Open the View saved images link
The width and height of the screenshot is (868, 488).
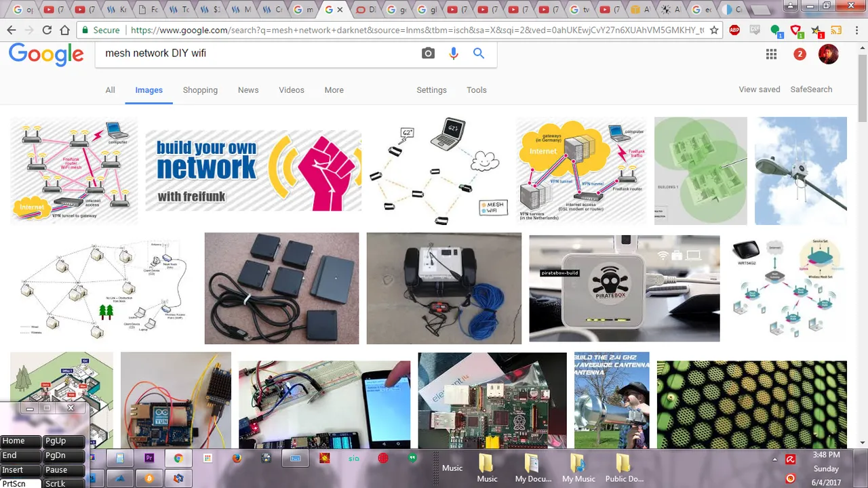click(x=759, y=89)
